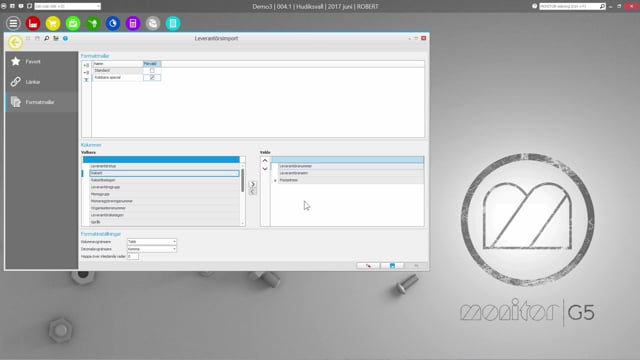This screenshot has height=360, width=640.
Task: Open the blue clock Time recording module
Action: [113, 23]
